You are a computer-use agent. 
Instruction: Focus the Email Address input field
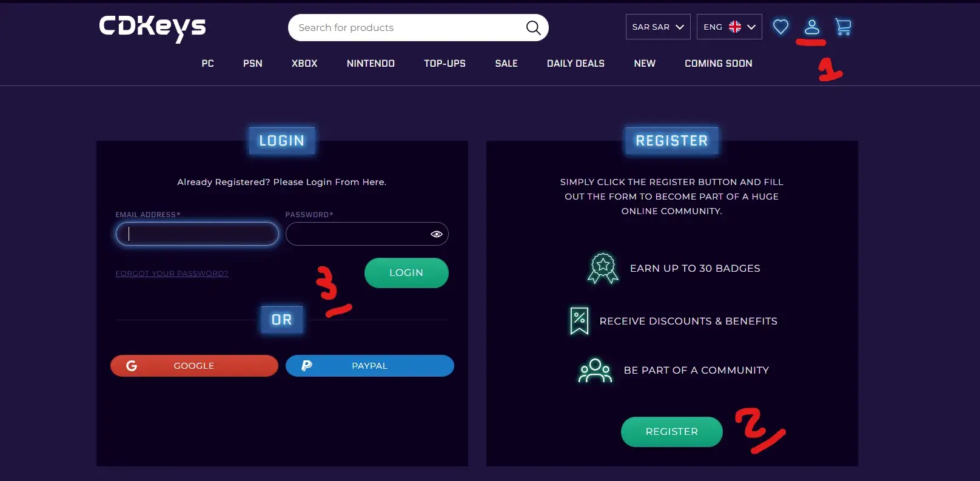tap(197, 234)
